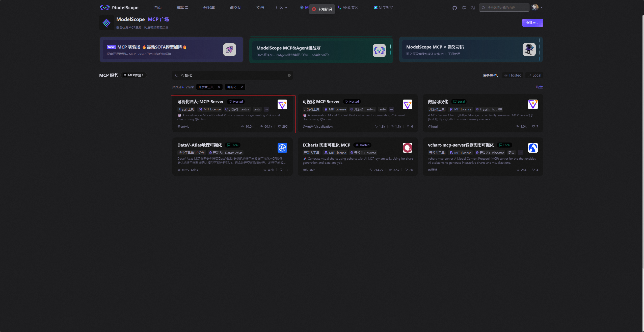Click the 创建MCP button
This screenshot has width=644, height=332.
[532, 23]
